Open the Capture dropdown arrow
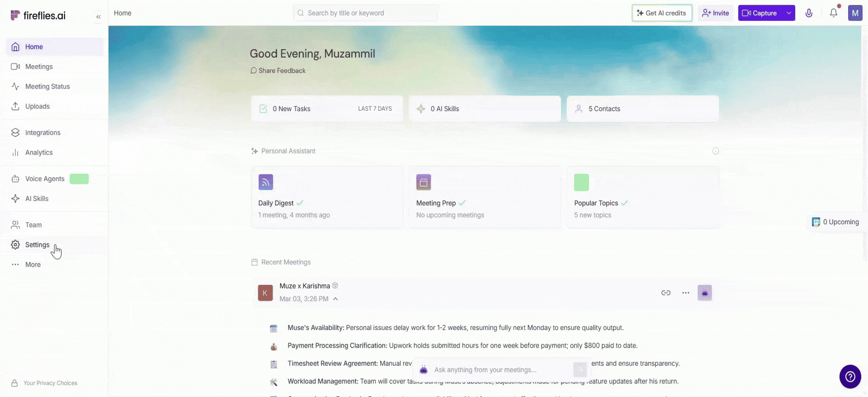The image size is (868, 397). pos(789,13)
